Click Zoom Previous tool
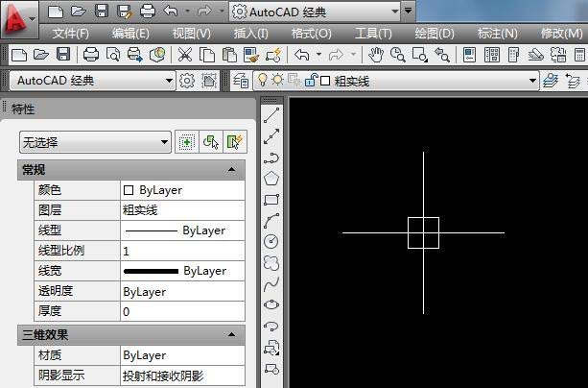This screenshot has width=588, height=388. coord(442,55)
